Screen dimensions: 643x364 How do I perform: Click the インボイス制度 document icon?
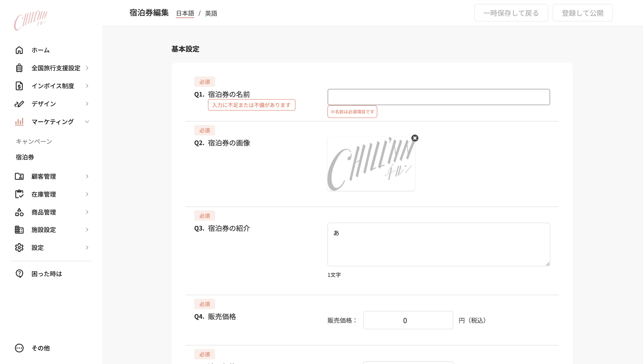19,86
